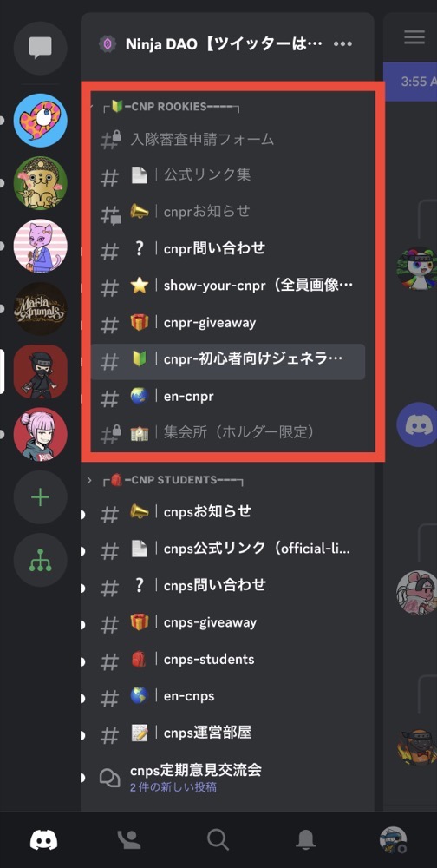Open your profile avatar tab
The height and width of the screenshot is (868, 437).
click(x=394, y=839)
